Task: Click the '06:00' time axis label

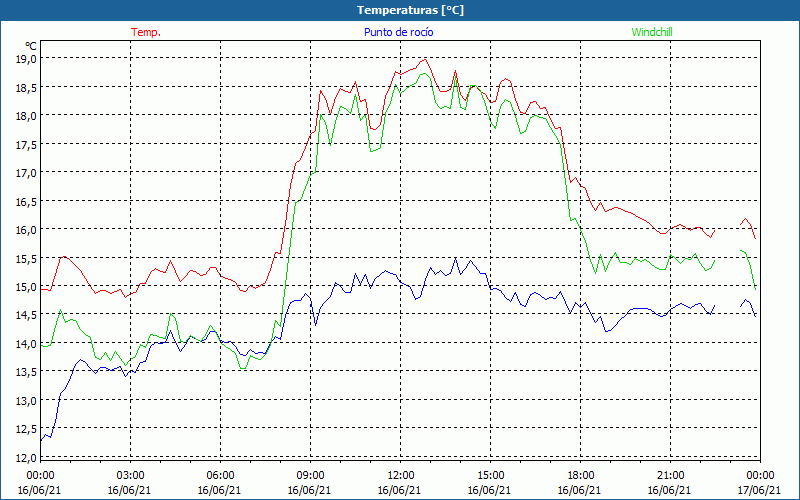Action: pyautogui.click(x=220, y=475)
